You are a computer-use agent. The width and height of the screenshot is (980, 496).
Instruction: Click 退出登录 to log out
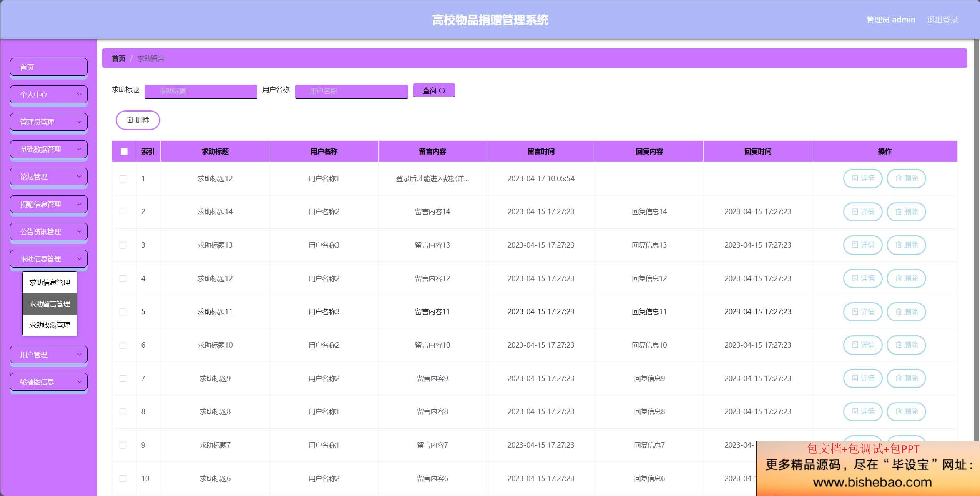(942, 20)
